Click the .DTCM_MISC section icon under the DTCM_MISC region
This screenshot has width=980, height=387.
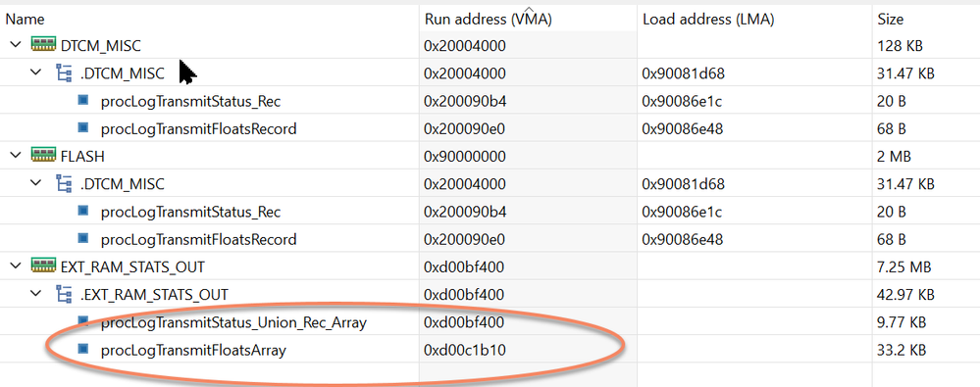64,73
